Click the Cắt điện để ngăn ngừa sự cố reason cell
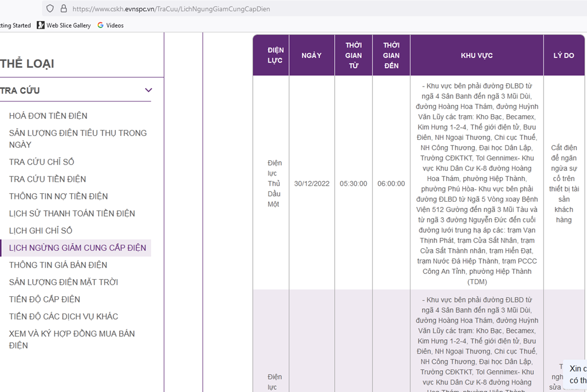The image size is (587, 392). point(564,184)
